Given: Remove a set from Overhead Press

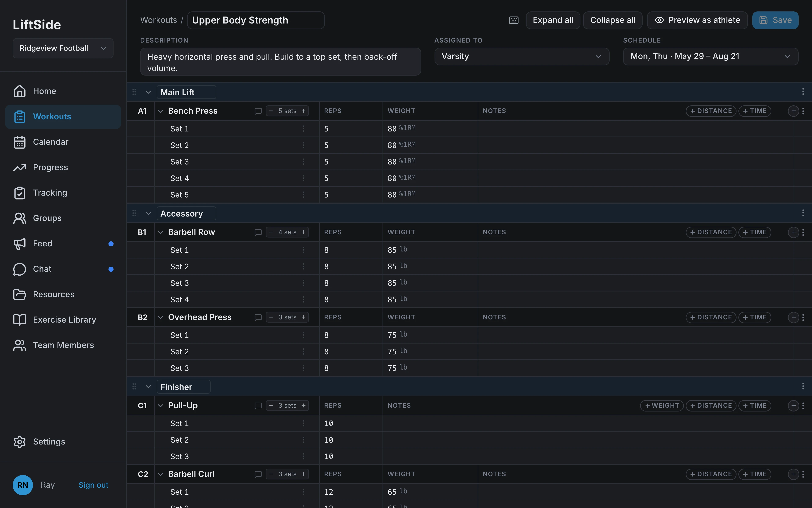Looking at the screenshot, I should point(271,317).
